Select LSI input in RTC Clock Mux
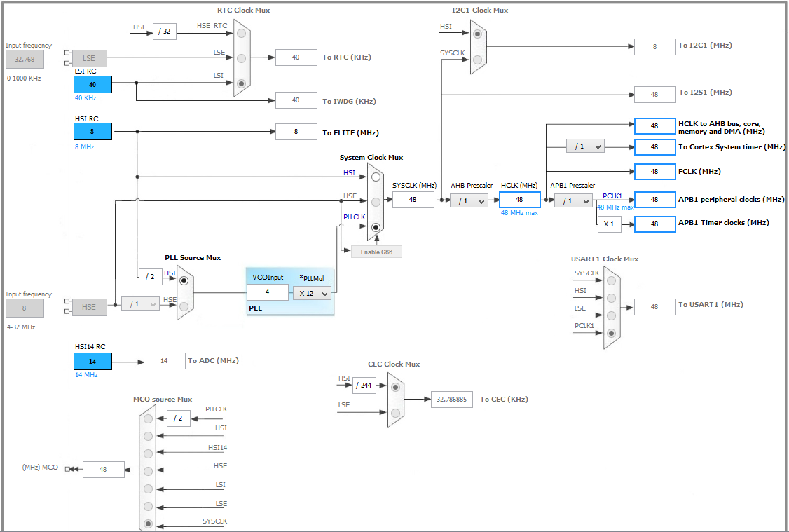Image resolution: width=789 pixels, height=532 pixels. [242, 83]
